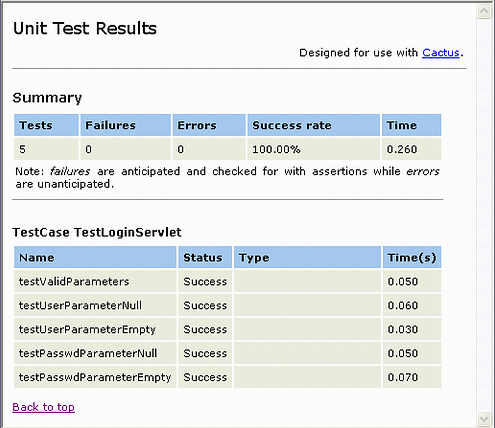Follow the Back to top link
Image resolution: width=495 pixels, height=428 pixels.
coord(43,407)
